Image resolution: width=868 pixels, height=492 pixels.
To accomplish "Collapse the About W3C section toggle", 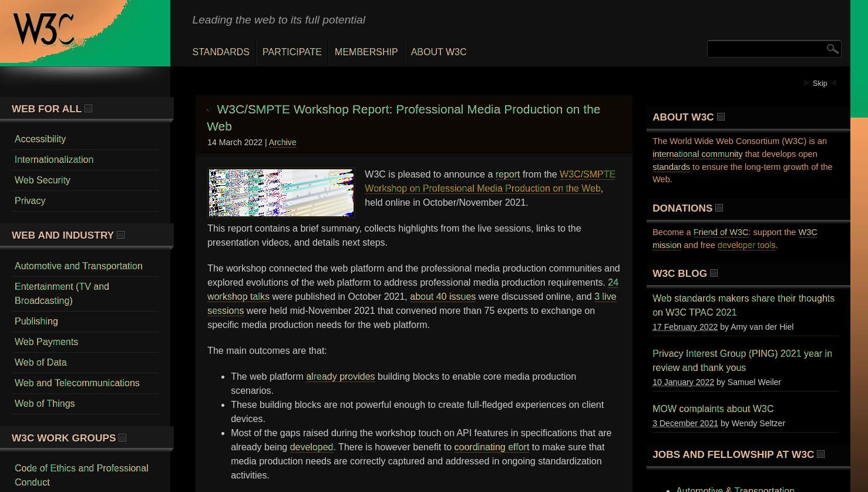I will 721,117.
